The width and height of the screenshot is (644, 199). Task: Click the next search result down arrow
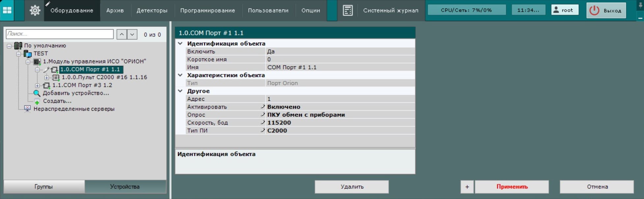coord(132,34)
